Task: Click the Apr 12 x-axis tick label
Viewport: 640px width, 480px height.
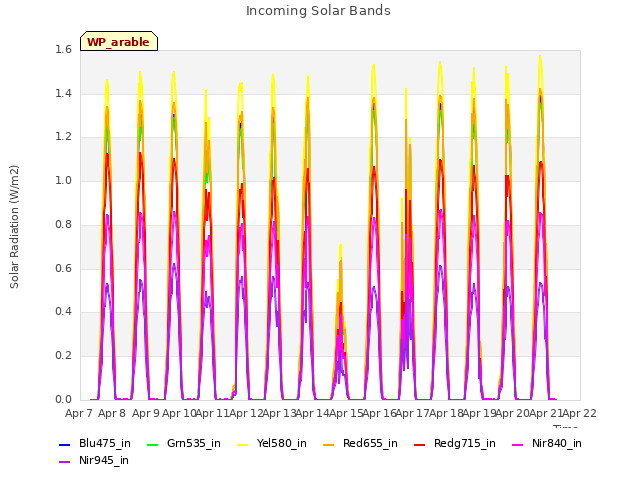Action: [x=246, y=413]
